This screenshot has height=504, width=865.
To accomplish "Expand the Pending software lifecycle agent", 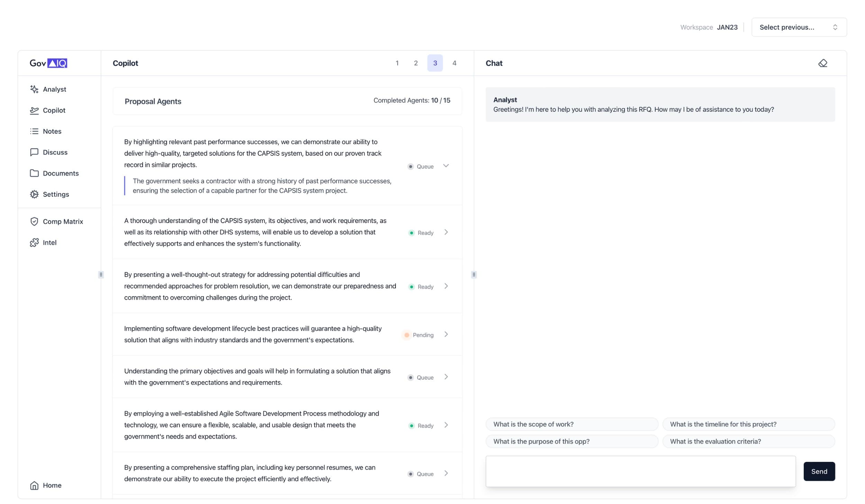I will [446, 334].
